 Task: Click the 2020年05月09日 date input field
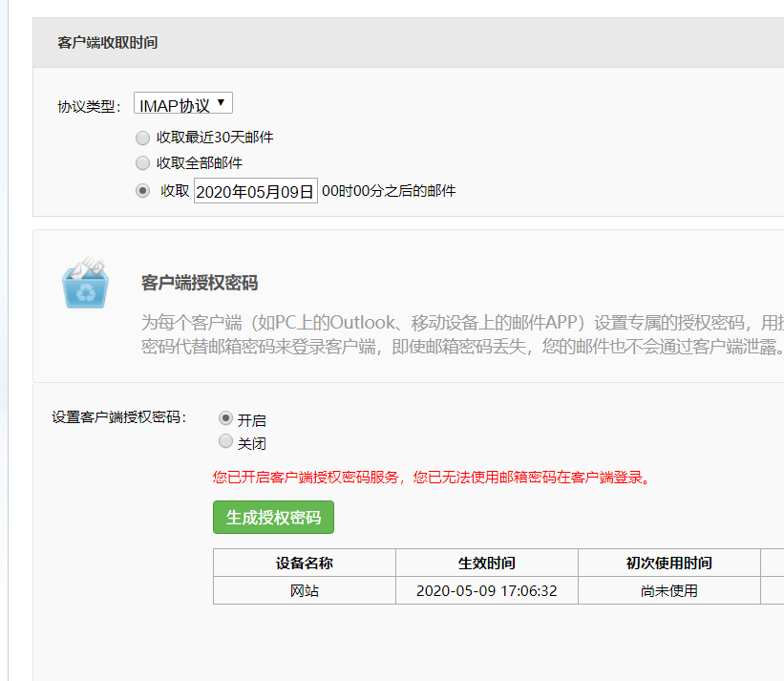255,191
